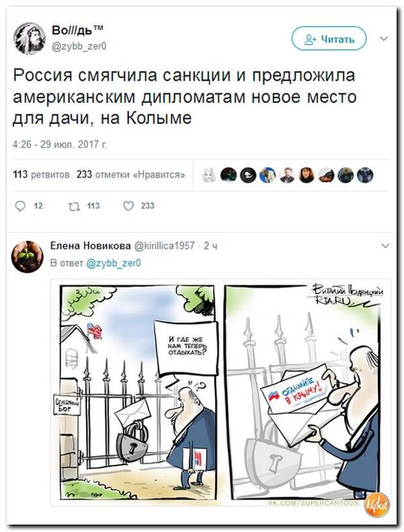This screenshot has width=404, height=532.
Task: Expand the reply tweet options chevron
Action: [385, 246]
